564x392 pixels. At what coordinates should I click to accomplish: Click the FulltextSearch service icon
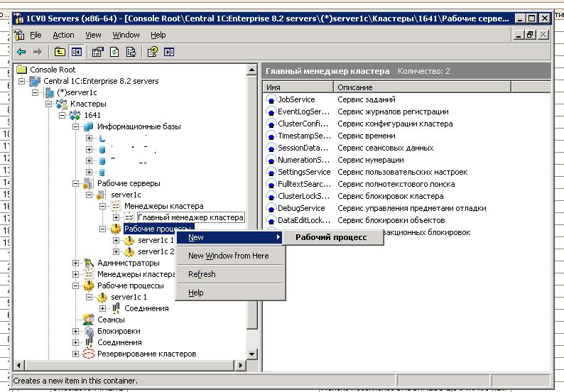coord(271,184)
